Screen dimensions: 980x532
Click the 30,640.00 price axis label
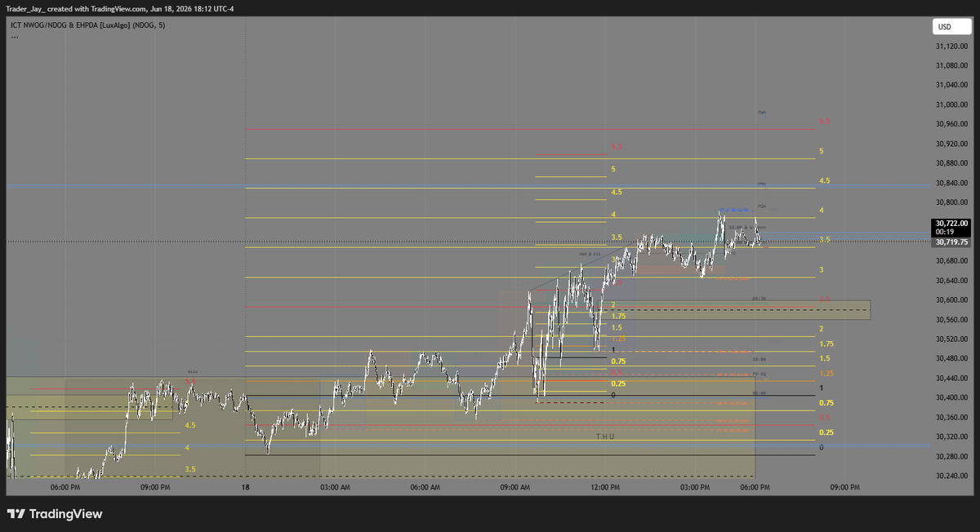(952, 281)
